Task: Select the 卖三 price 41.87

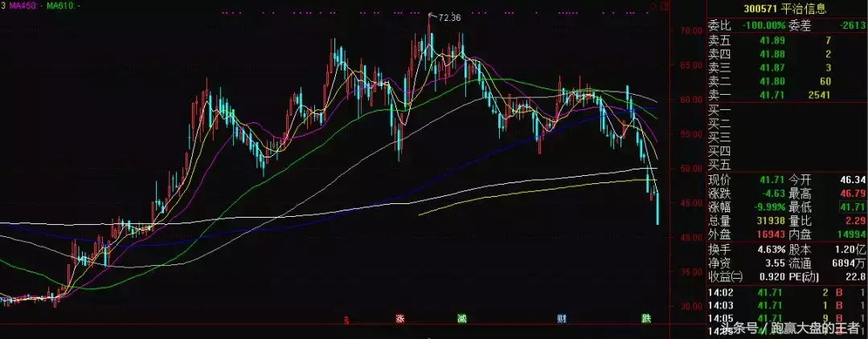Action: [x=772, y=67]
